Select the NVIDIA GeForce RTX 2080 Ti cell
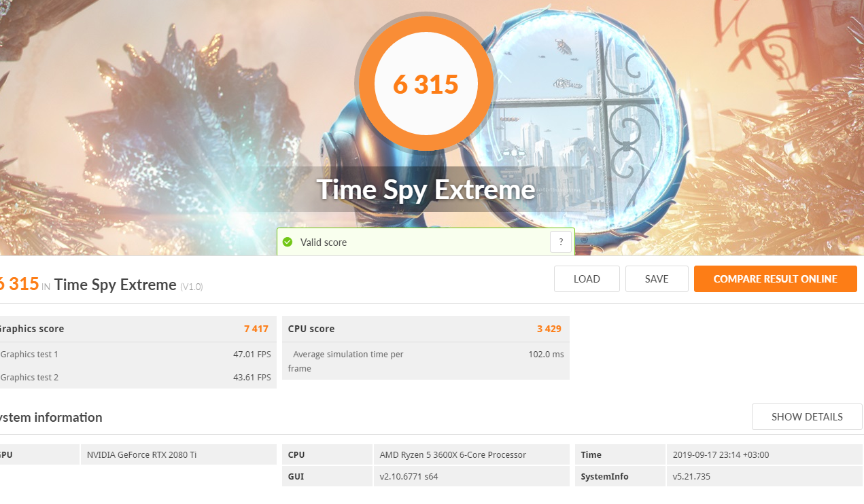The image size is (864, 504). pos(178,454)
